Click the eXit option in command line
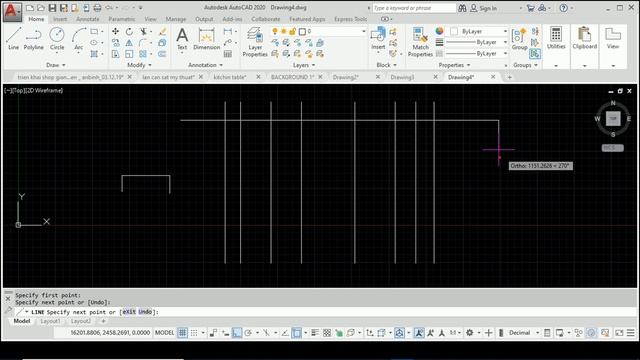This screenshot has height=360, width=640. pos(129,312)
